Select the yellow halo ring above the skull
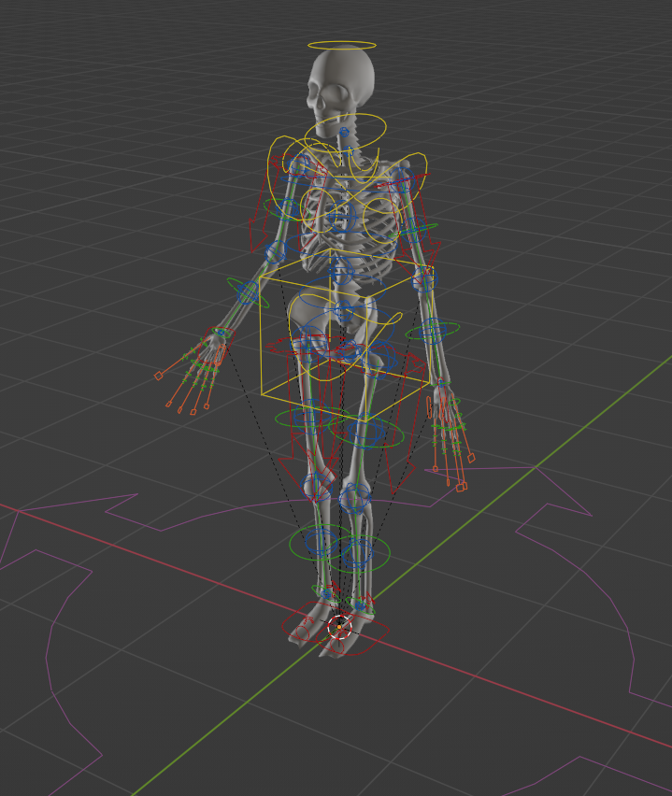The height and width of the screenshot is (796, 672). point(342,45)
